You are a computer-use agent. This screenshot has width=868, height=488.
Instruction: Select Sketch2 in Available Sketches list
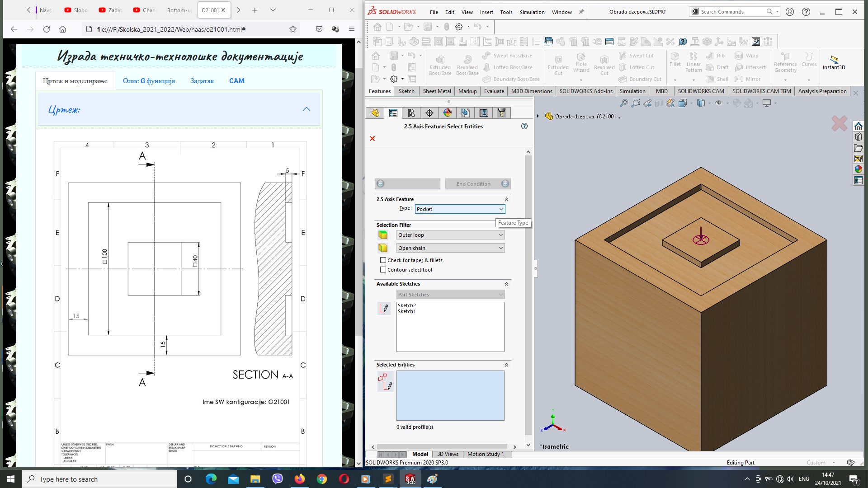407,305
